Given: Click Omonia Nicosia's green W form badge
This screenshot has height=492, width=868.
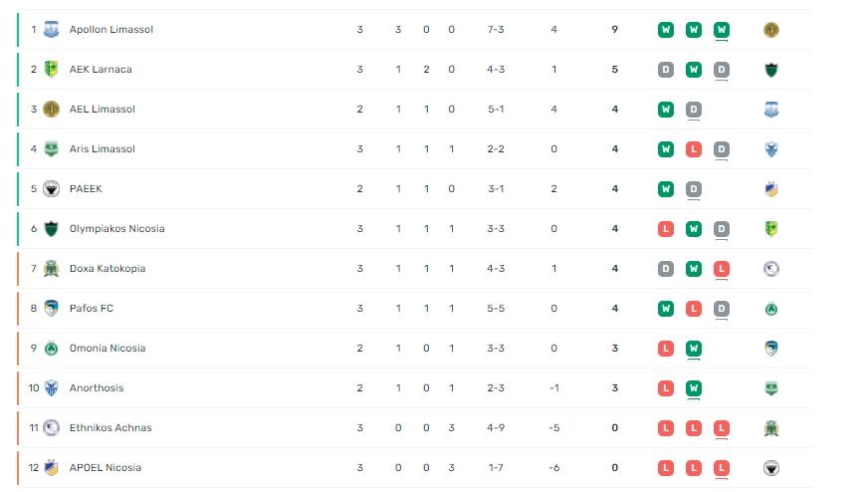Looking at the screenshot, I should coord(694,348).
